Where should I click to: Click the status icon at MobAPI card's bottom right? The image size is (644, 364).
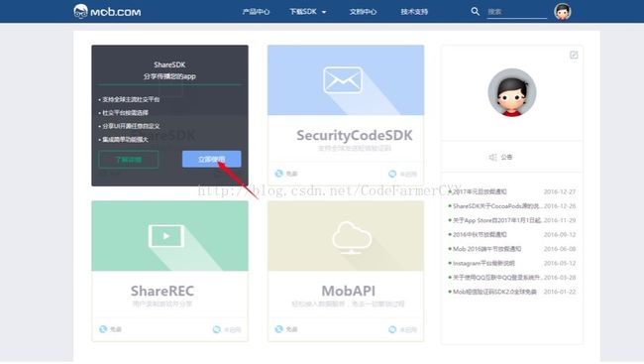point(392,329)
